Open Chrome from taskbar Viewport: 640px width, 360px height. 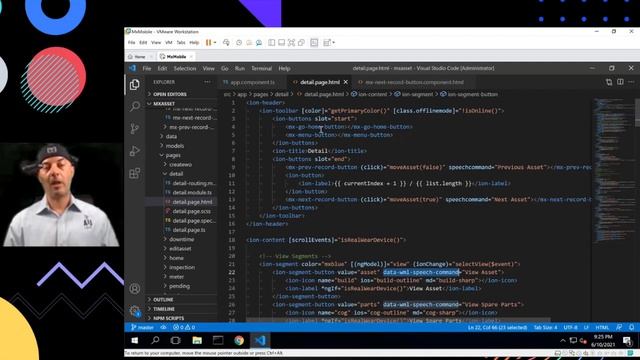point(239,340)
